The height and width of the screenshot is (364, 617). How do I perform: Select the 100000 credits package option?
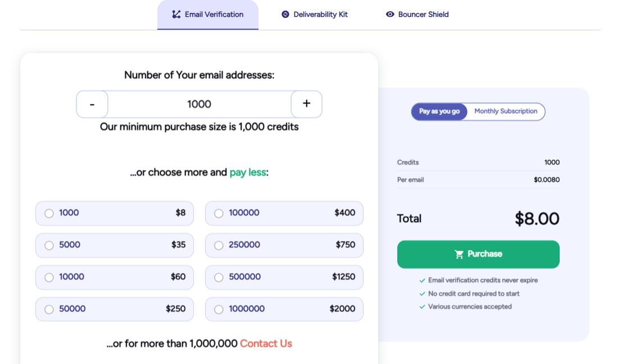coord(219,213)
